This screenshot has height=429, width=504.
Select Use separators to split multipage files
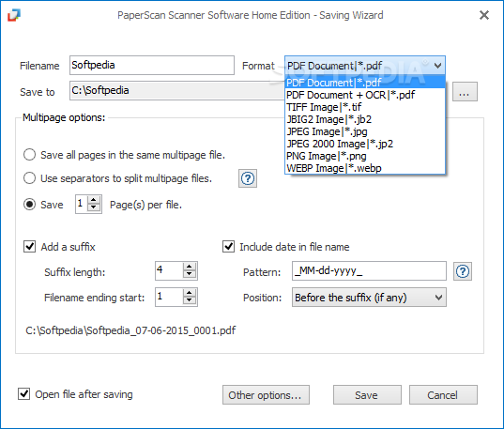[30, 178]
